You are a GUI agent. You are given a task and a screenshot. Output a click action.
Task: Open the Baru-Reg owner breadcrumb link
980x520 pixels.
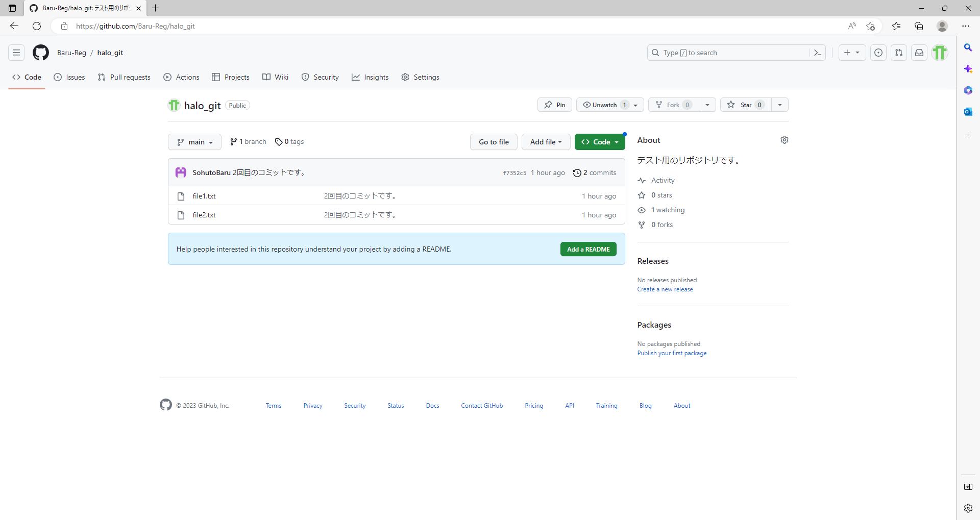tap(72, 53)
